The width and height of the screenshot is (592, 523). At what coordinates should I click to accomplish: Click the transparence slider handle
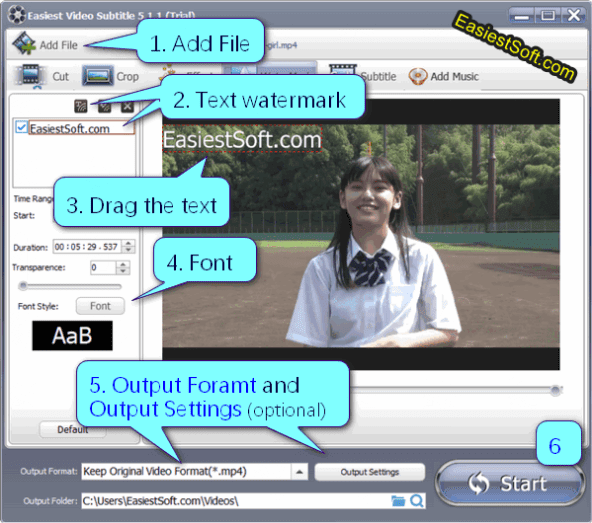(x=23, y=286)
